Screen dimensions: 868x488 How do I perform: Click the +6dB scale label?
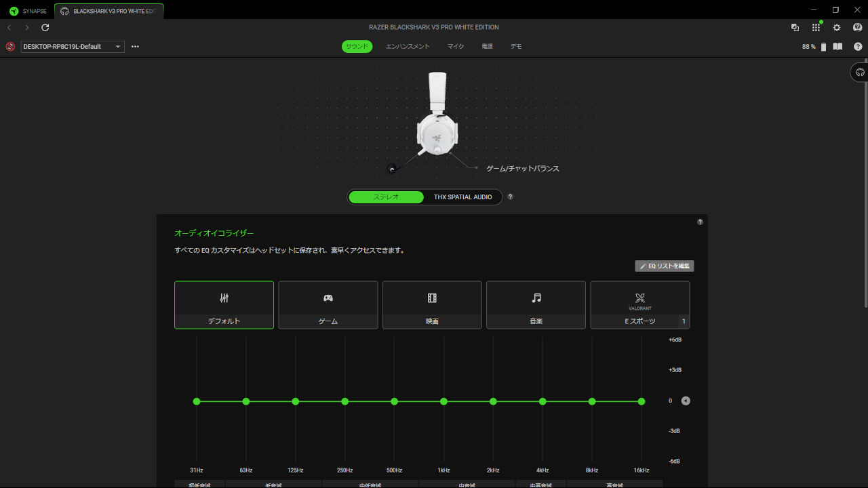coord(675,340)
